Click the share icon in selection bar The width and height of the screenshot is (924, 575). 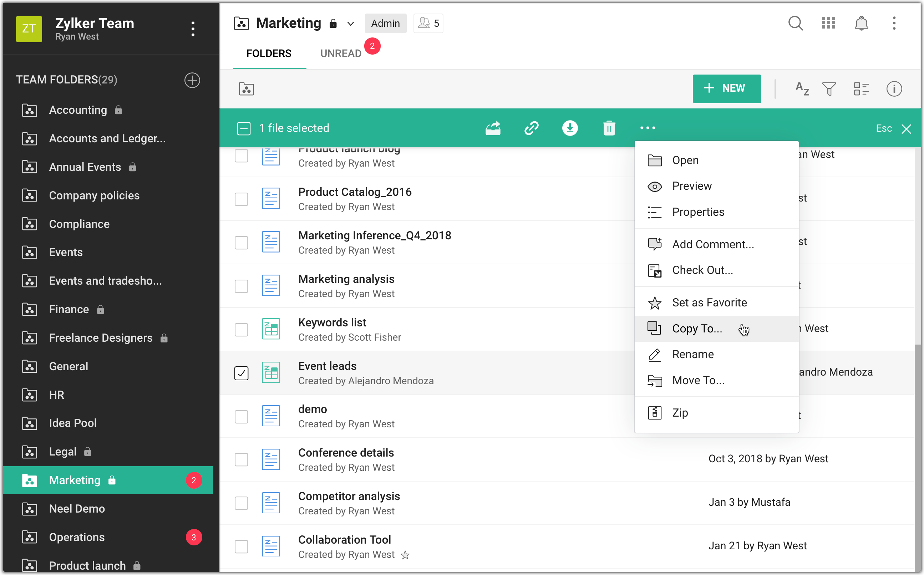point(493,128)
